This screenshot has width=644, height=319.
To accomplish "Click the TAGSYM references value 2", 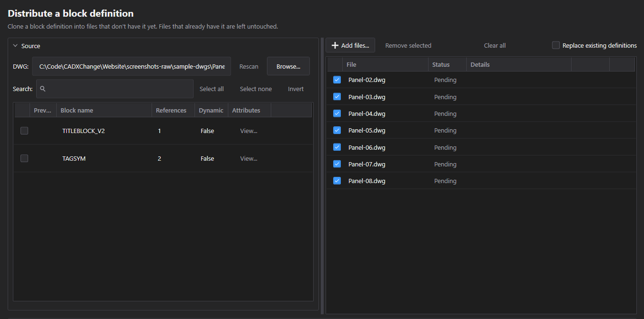I will 159,158.
